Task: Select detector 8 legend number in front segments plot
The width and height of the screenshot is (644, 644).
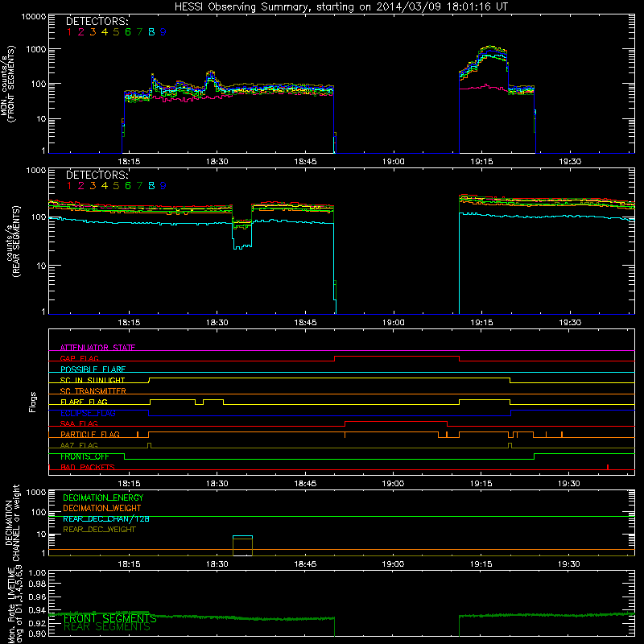Action: tap(151, 32)
